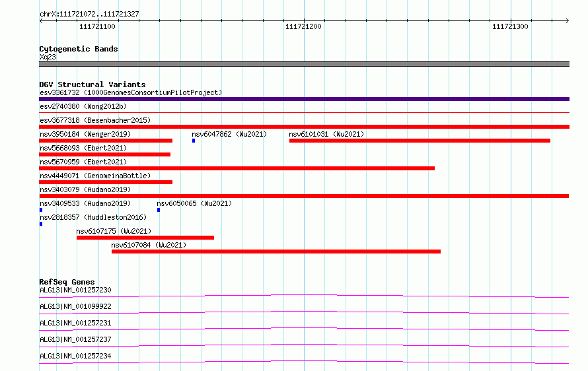Open the nsv5668093 (Ebert2021) label

(83, 148)
